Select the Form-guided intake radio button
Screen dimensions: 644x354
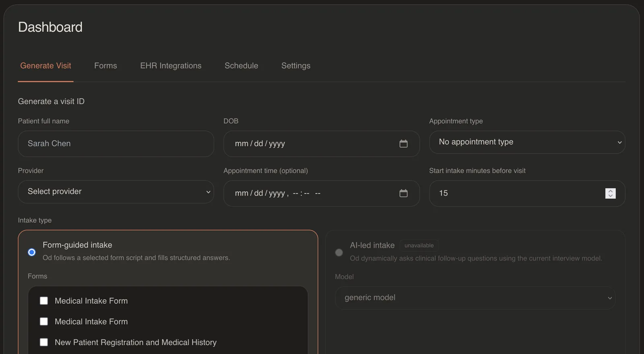coord(32,252)
